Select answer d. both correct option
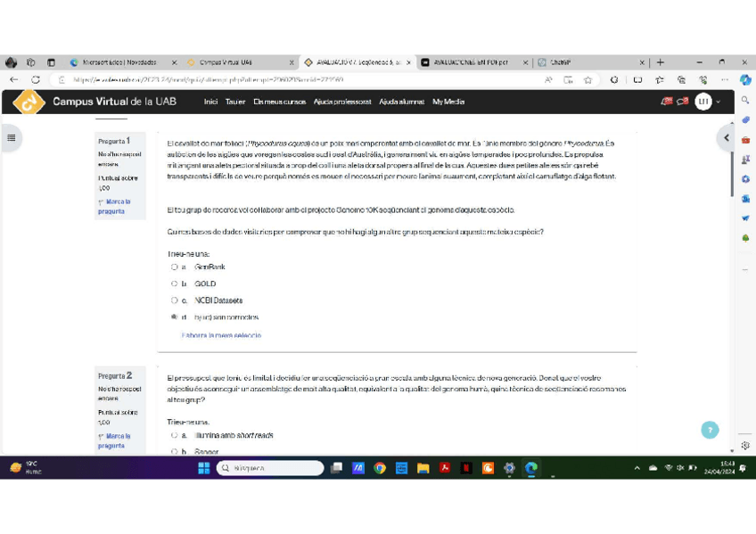 [174, 317]
